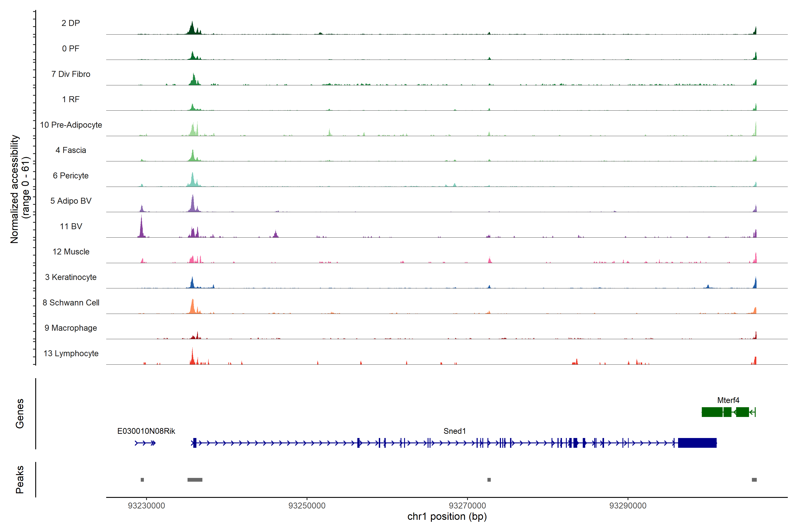Click the 13 Lymphocyte track label
This screenshot has width=798, height=532.
[x=71, y=353]
